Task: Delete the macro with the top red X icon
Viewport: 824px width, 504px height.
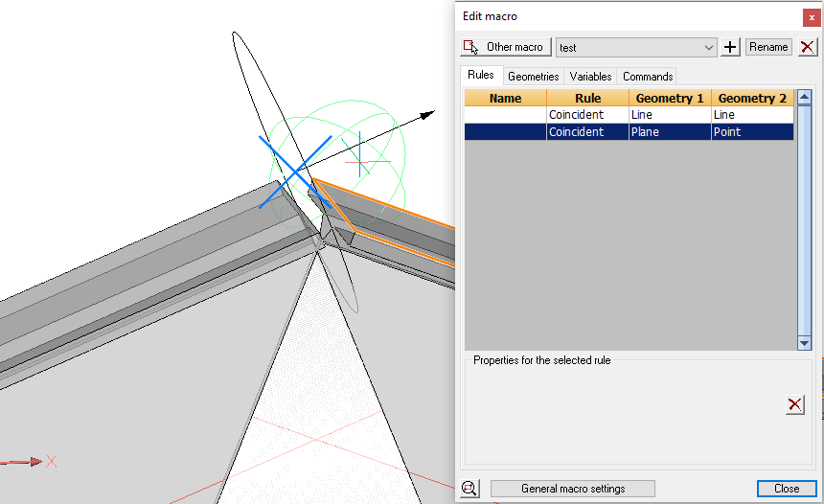Action: 808,47
